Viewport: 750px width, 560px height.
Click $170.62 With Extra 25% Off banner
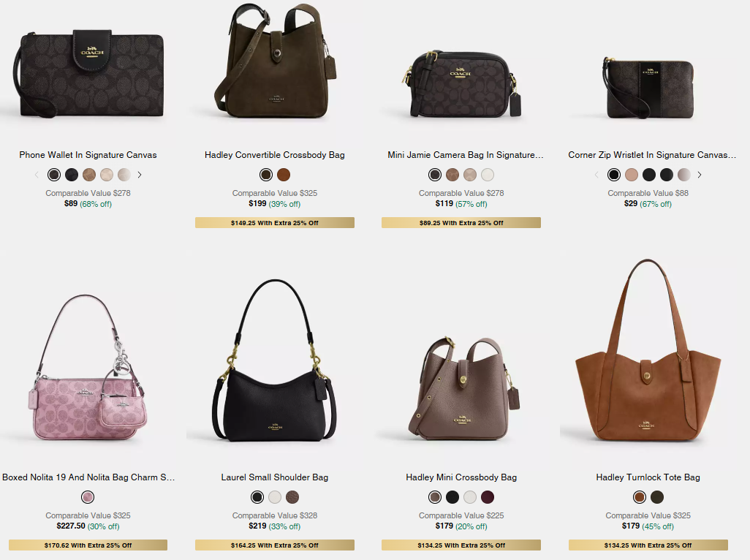click(x=88, y=545)
